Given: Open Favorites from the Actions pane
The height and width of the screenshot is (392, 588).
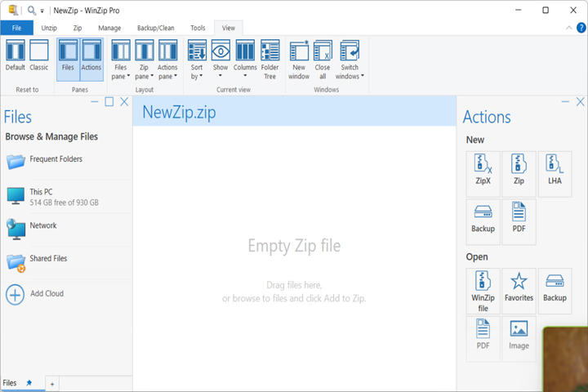Looking at the screenshot, I should tap(519, 291).
